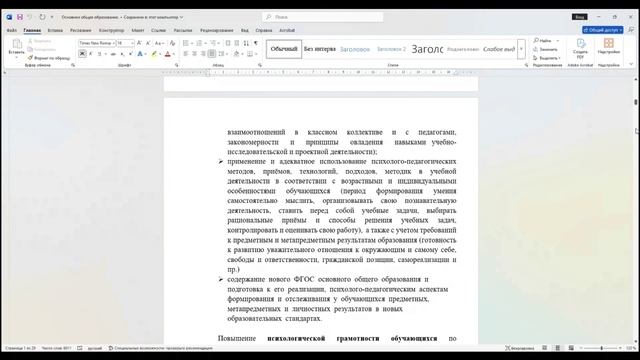
Task: Center the paragraph text
Action: 194,54
